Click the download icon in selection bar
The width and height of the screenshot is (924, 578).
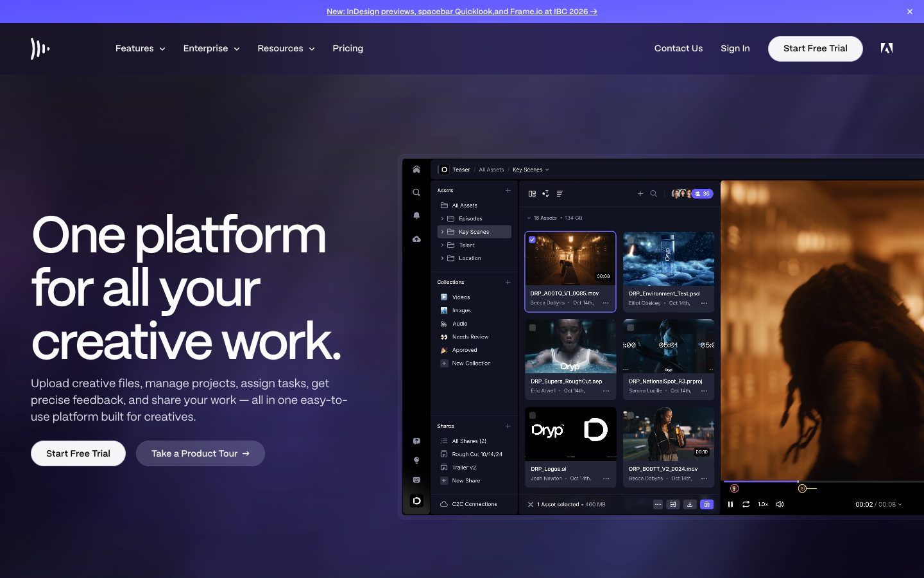tap(690, 504)
